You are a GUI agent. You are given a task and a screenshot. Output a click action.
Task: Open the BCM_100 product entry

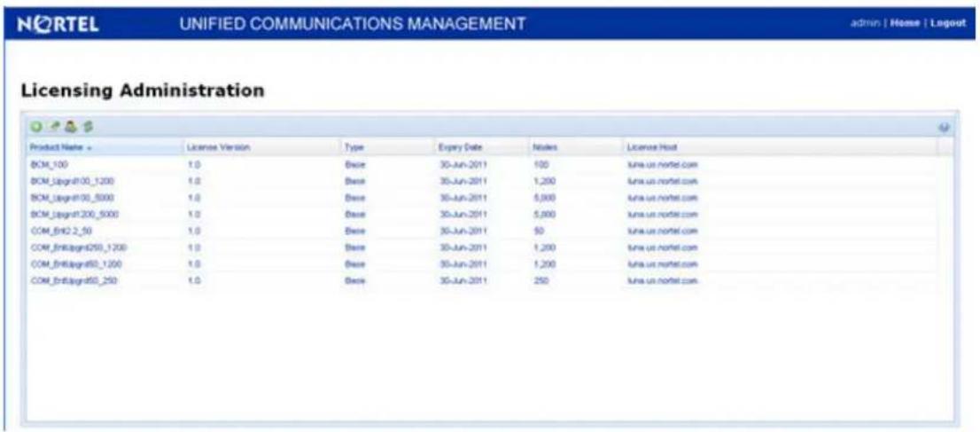point(49,165)
